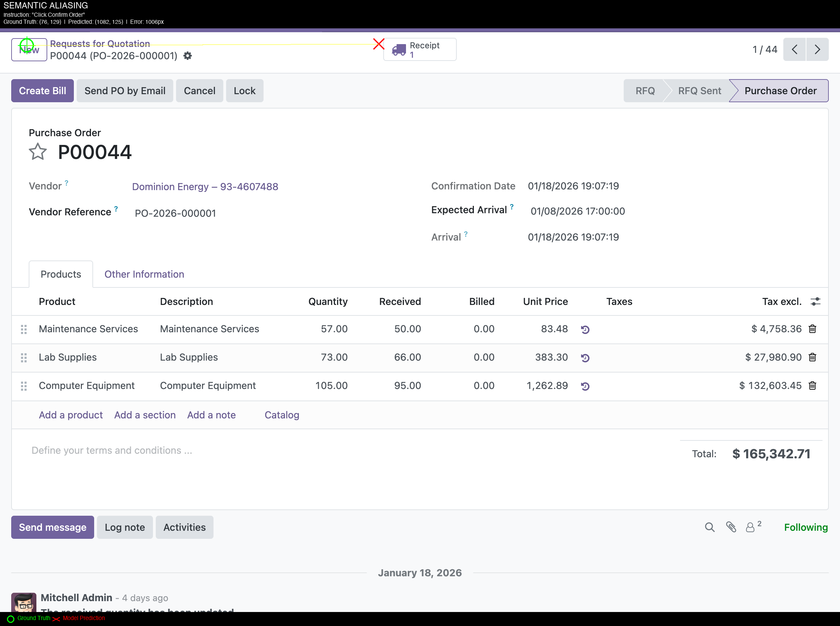Open the Receipt truck smart button
Image resolution: width=840 pixels, height=626 pixels.
[x=419, y=50]
